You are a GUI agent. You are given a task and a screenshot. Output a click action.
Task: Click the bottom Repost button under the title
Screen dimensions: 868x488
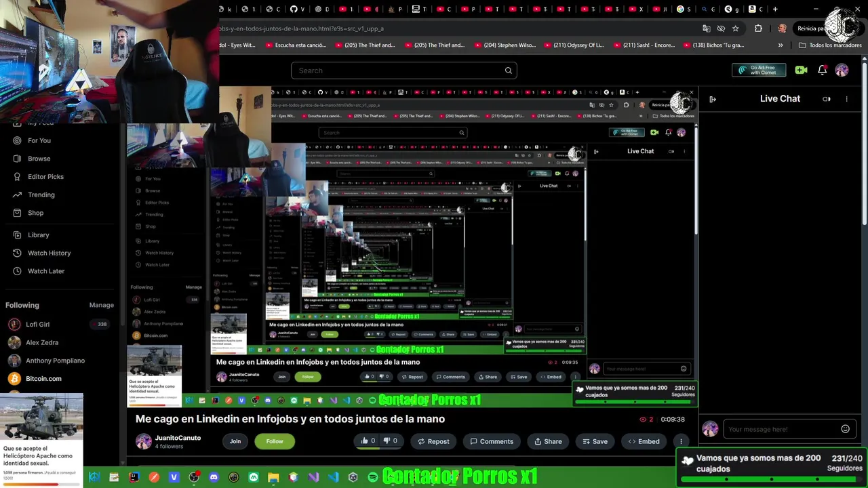(x=433, y=441)
